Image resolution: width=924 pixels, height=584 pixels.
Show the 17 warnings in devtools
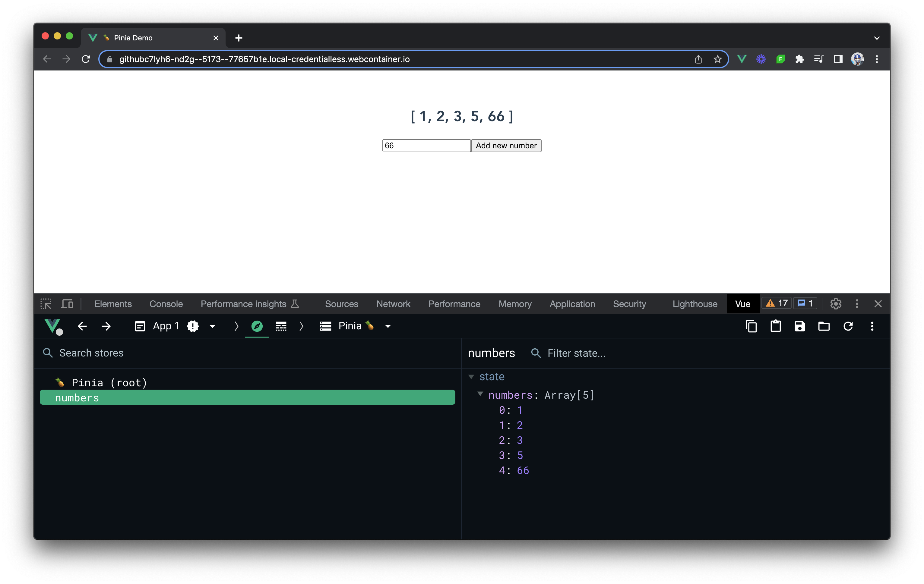pyautogui.click(x=776, y=303)
